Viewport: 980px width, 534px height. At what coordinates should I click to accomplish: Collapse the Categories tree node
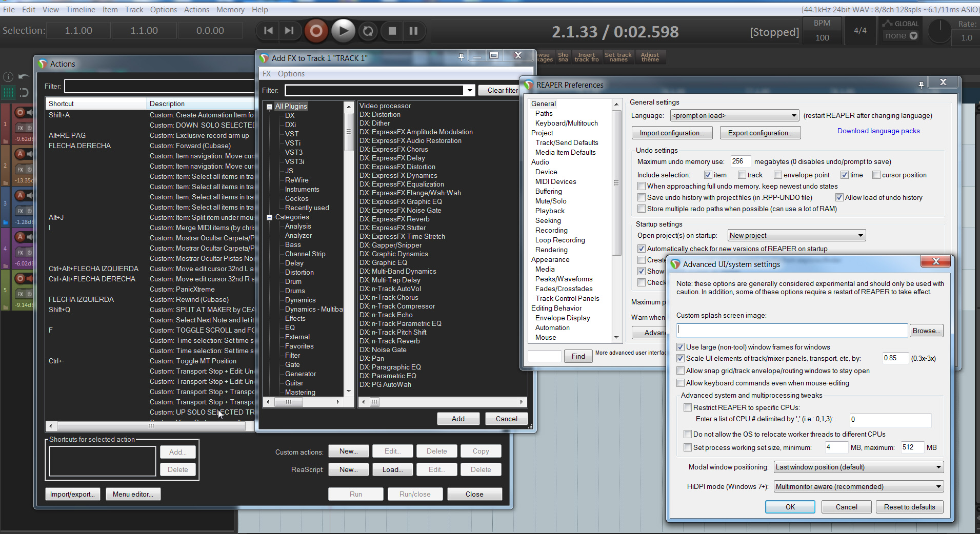tap(269, 217)
